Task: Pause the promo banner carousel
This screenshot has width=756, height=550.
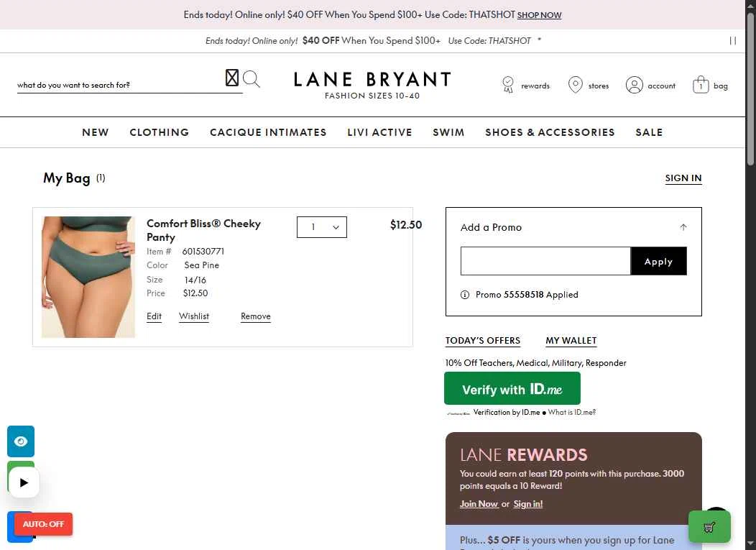Action: pyautogui.click(x=732, y=41)
